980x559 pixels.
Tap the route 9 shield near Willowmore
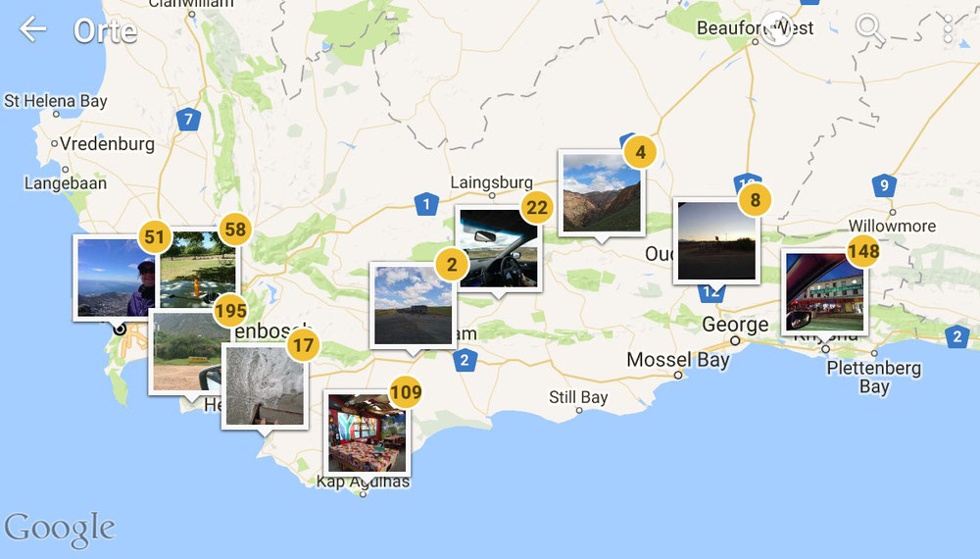(884, 185)
